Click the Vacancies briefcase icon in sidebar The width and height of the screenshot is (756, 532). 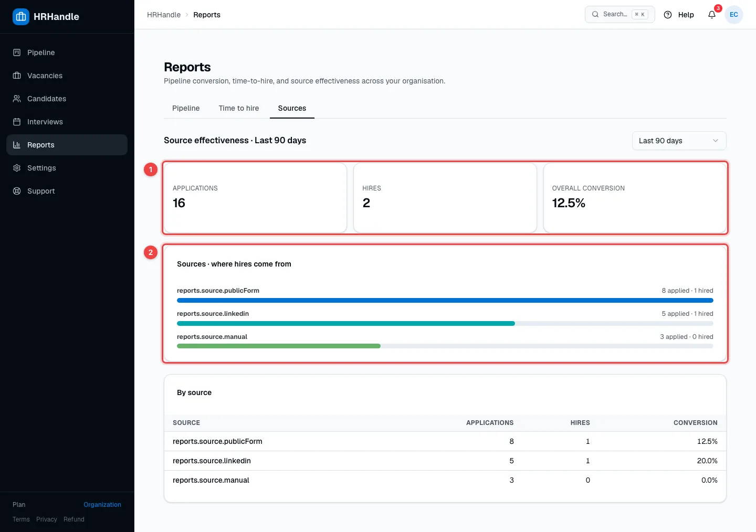coord(17,76)
